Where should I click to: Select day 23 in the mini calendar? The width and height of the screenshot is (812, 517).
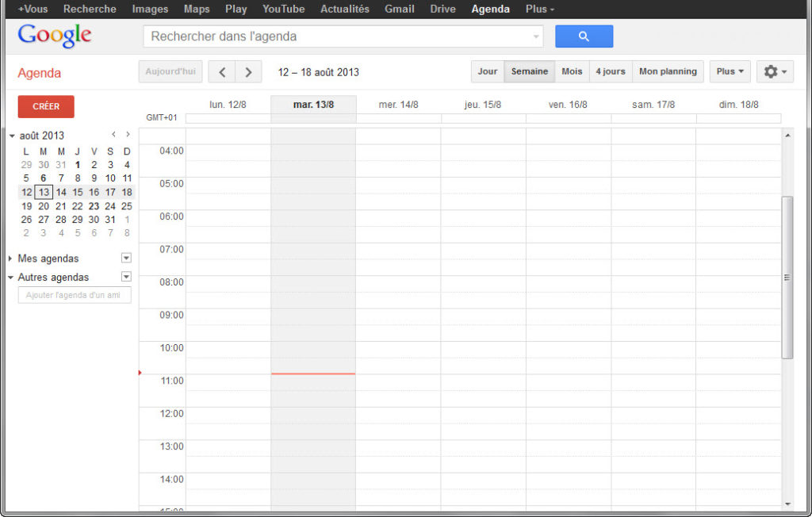94,206
